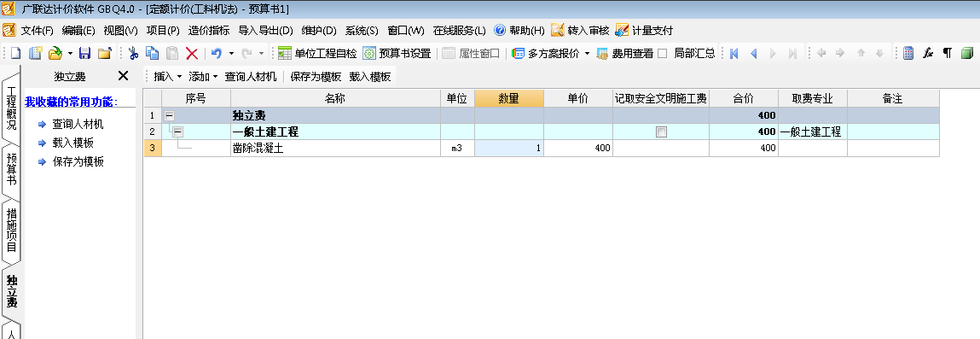Open 预算书设置 settings
Image resolution: width=980 pixels, height=339 pixels.
pos(397,53)
